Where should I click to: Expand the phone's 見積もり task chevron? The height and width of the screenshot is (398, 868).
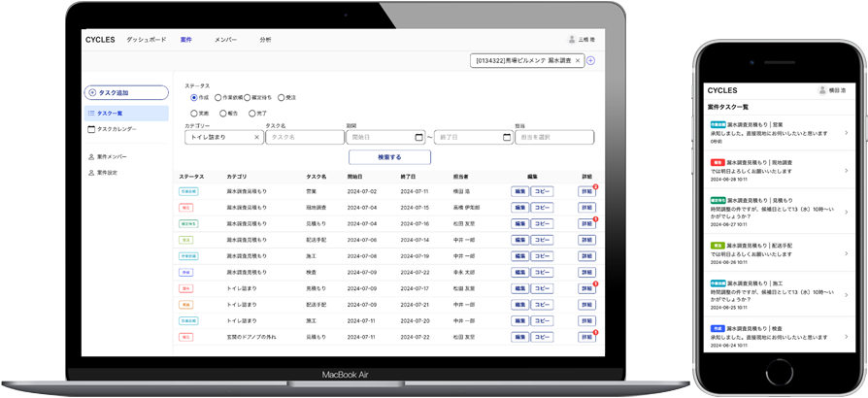coord(847,211)
